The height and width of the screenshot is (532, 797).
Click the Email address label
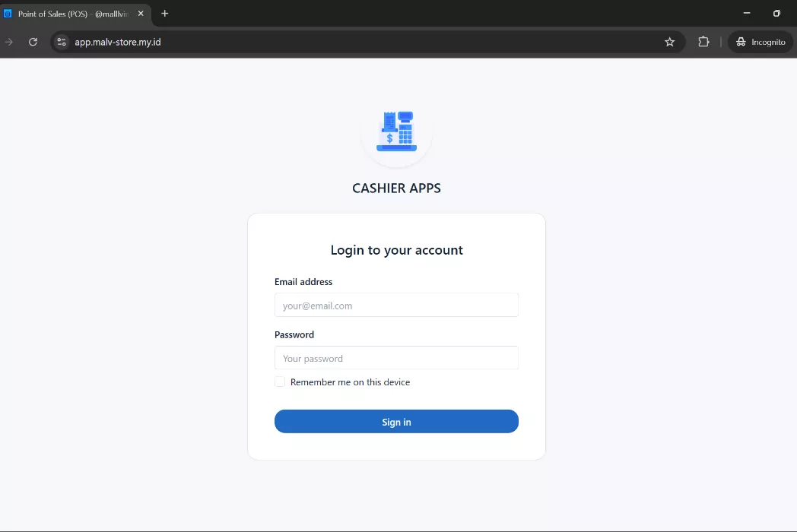tap(303, 281)
